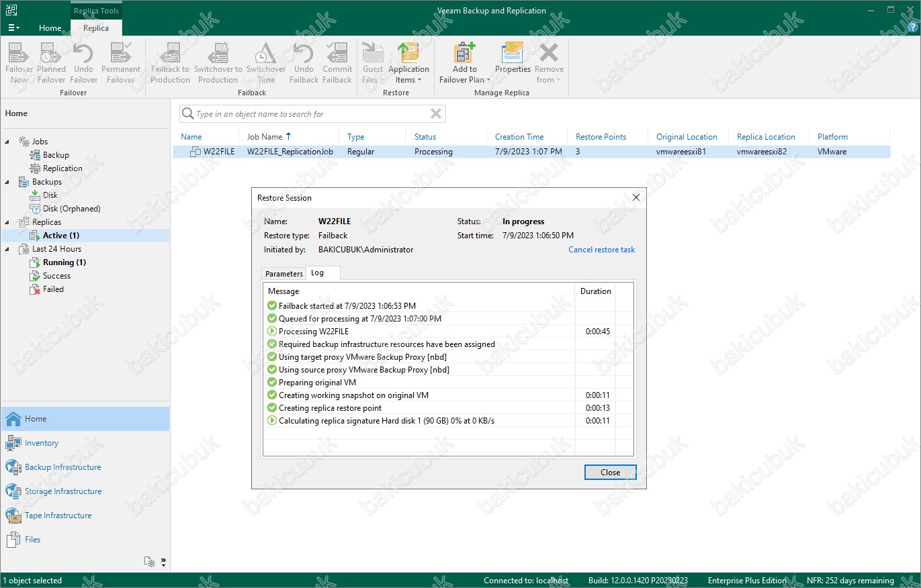Select Running (1) in the tree
Image resolution: width=921 pixels, height=588 pixels.
tap(64, 262)
